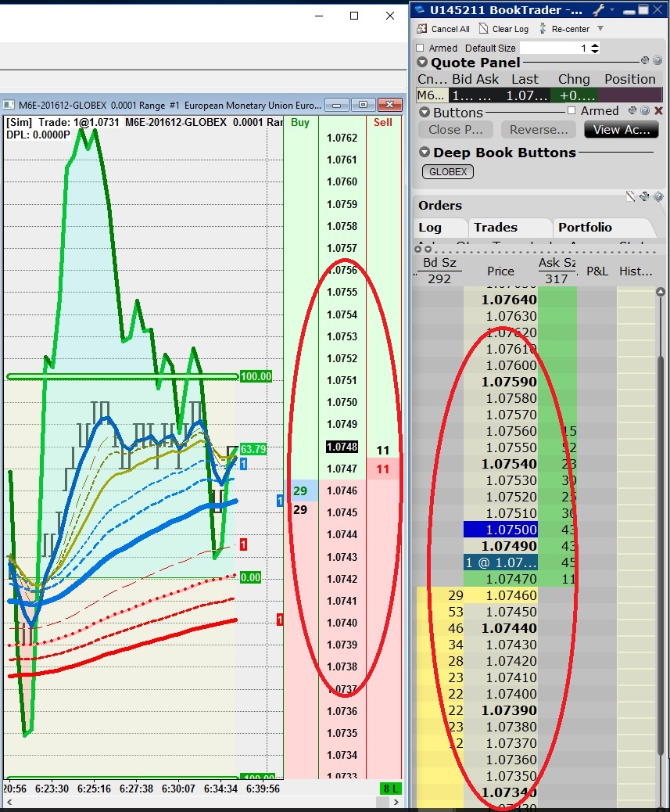Click the Ask Sz column header
Screen dimensions: 670x812
point(557,263)
